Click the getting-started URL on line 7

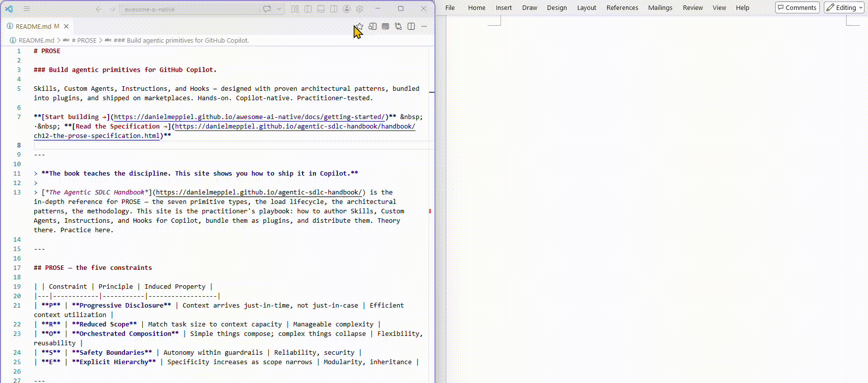click(249, 117)
